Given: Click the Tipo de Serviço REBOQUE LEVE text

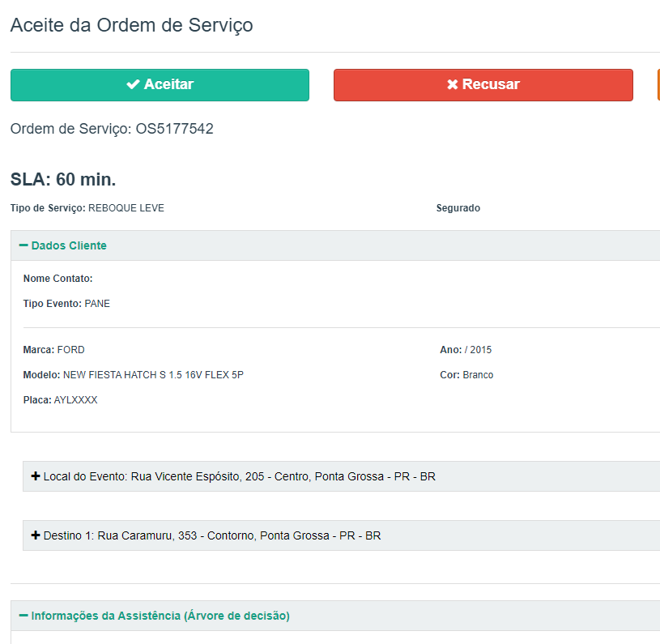Looking at the screenshot, I should click(126, 208).
